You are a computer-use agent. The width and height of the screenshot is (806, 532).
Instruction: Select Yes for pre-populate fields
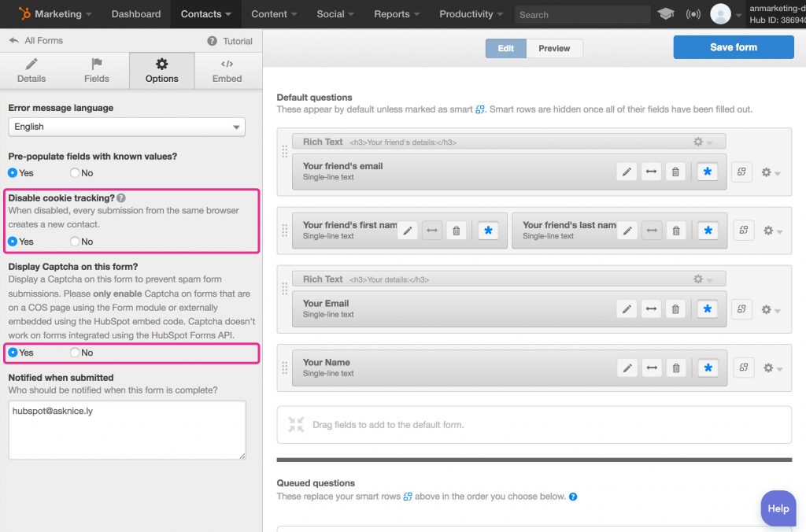click(x=13, y=172)
